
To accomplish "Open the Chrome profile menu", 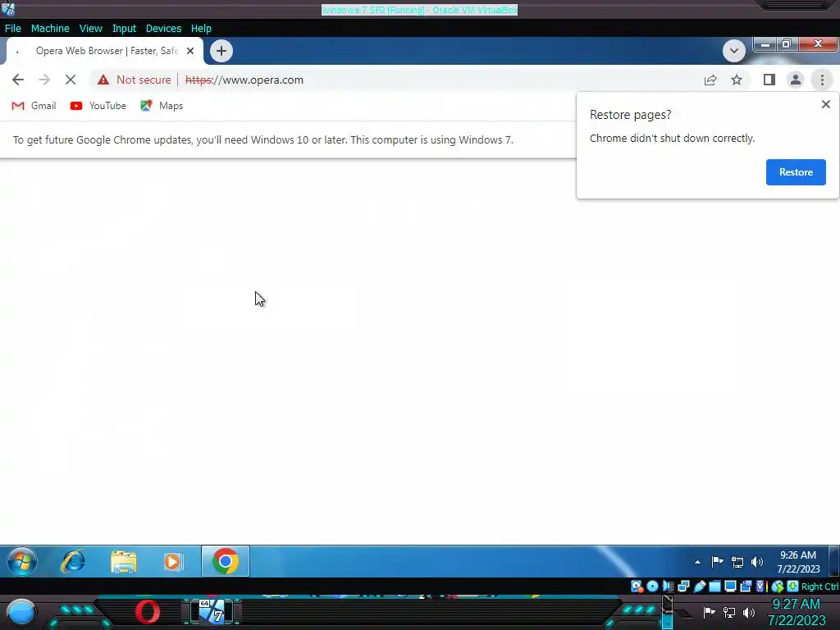I will [796, 80].
